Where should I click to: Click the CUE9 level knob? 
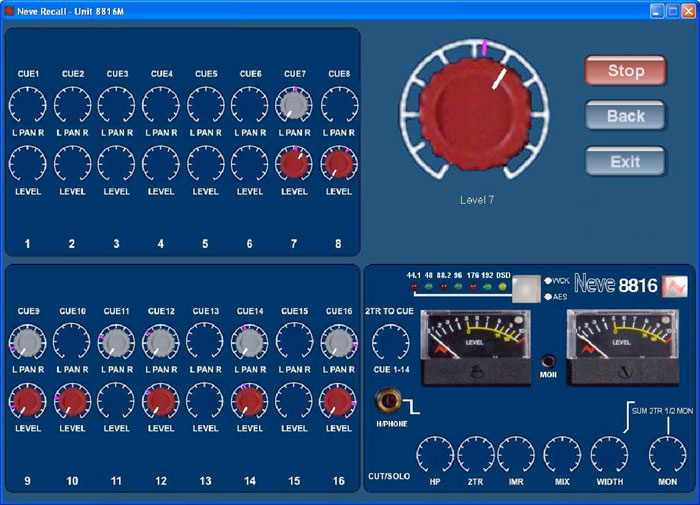coord(27,401)
